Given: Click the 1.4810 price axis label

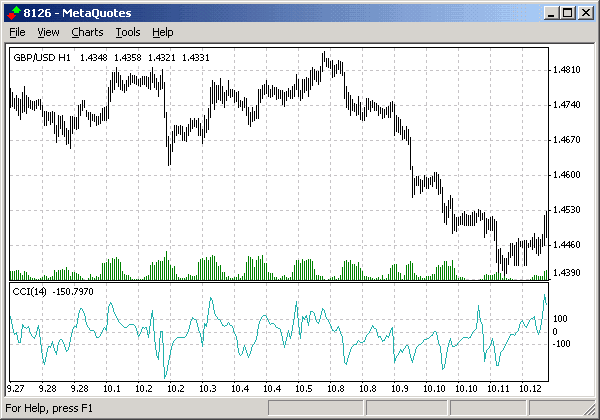Looking at the screenshot, I should click(567, 70).
